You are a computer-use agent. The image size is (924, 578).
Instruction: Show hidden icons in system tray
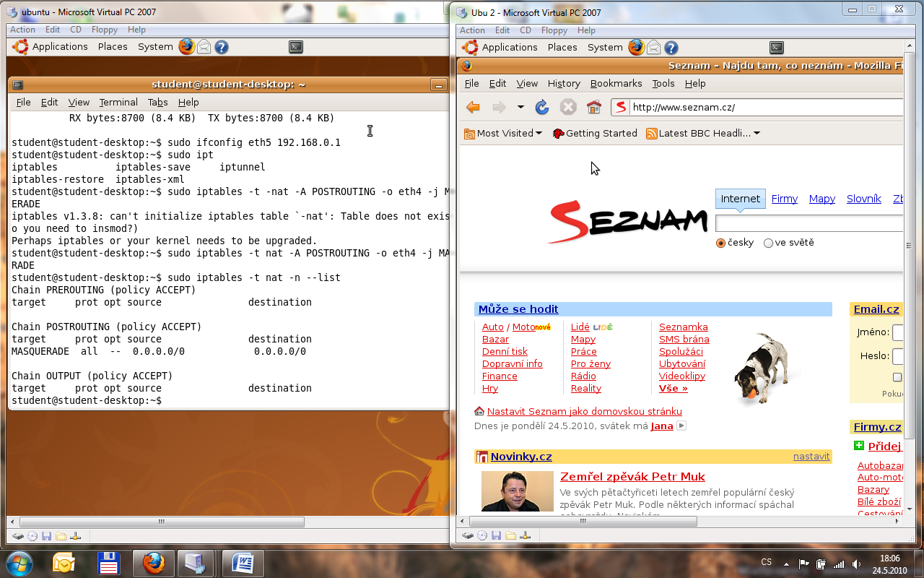(x=785, y=564)
